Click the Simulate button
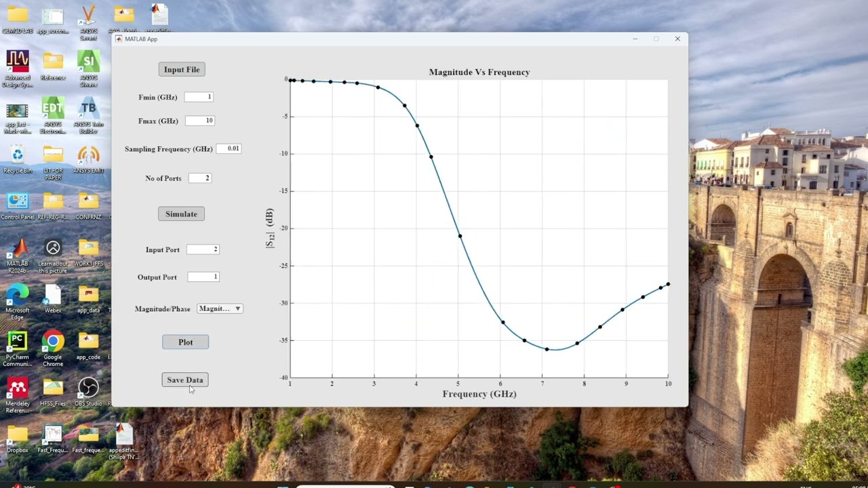Screen dimensions: 868x488 (181, 213)
